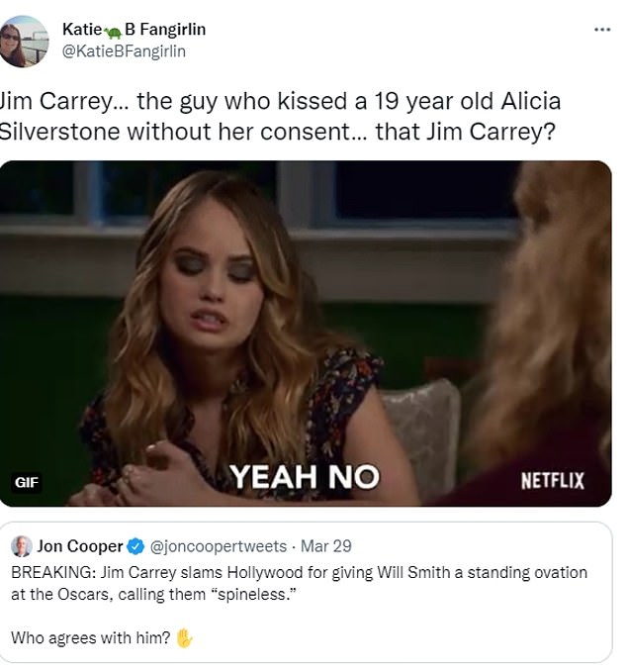Visit the @KatieBFangirlin handle
627x672 pixels.
pyautogui.click(x=124, y=51)
